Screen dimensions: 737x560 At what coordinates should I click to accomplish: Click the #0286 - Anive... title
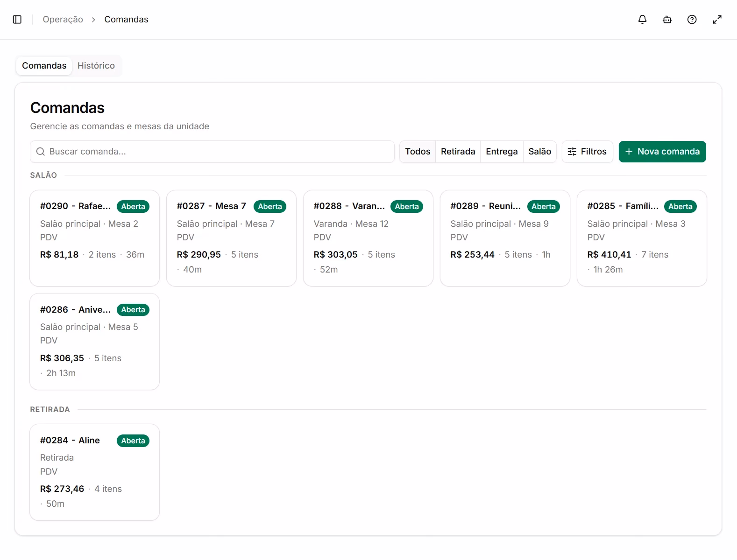pos(76,310)
